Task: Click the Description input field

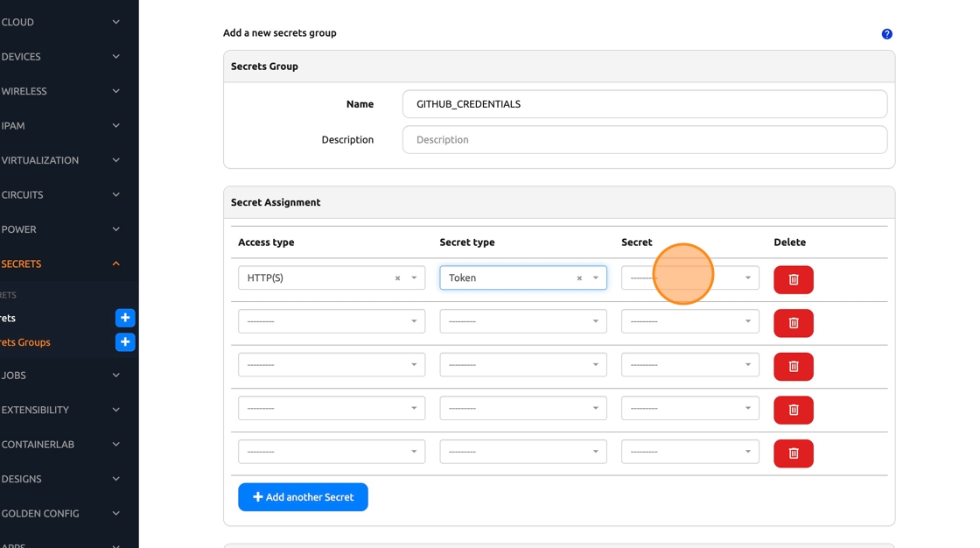Action: pyautogui.click(x=644, y=140)
